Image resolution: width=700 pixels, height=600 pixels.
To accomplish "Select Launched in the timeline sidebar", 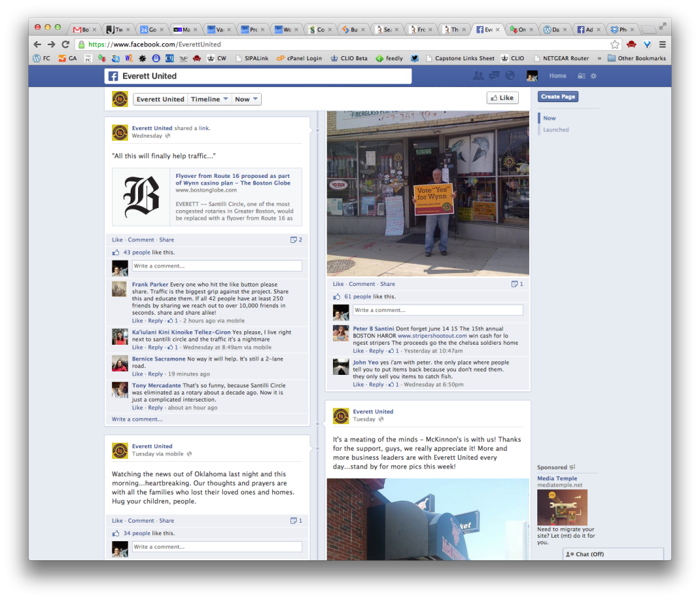I will [x=556, y=129].
